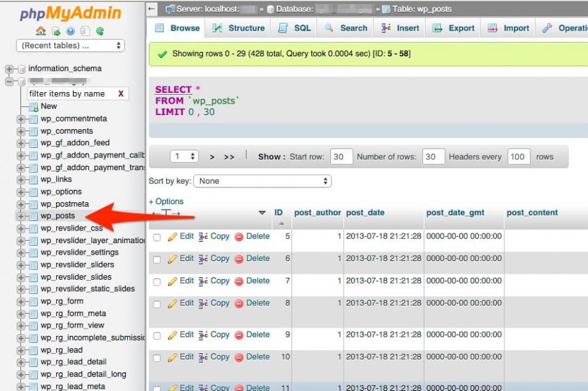This screenshot has width=588, height=391.
Task: Click the documentation page icon beside help
Action: (x=85, y=31)
